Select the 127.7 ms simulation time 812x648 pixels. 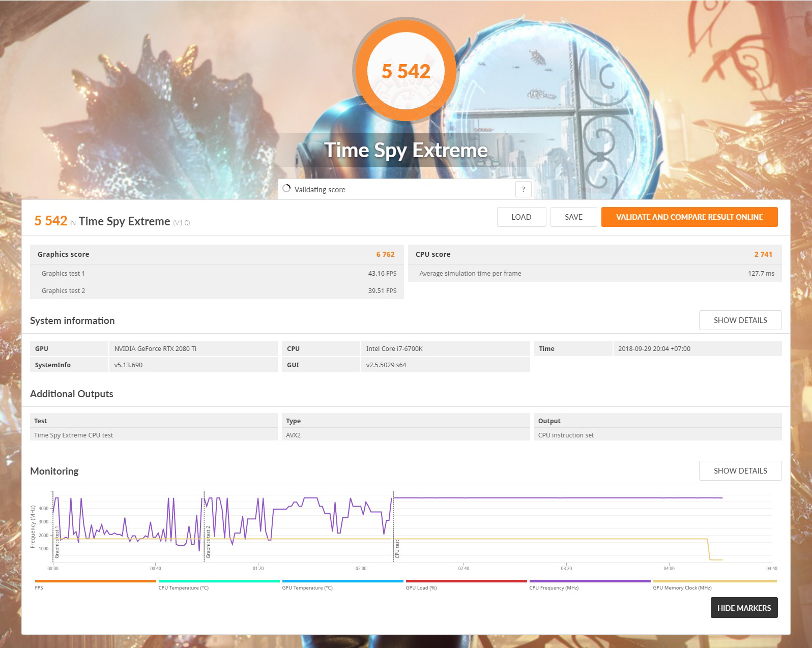click(x=761, y=273)
